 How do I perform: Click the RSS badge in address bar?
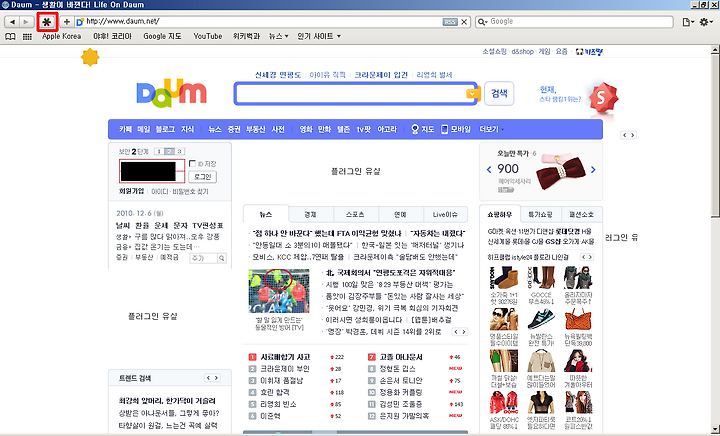click(450, 22)
